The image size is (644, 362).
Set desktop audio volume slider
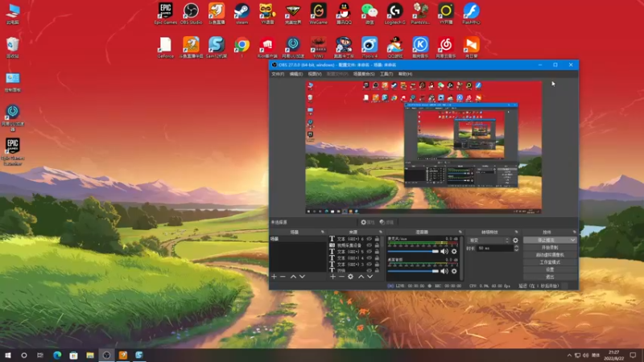(413, 271)
